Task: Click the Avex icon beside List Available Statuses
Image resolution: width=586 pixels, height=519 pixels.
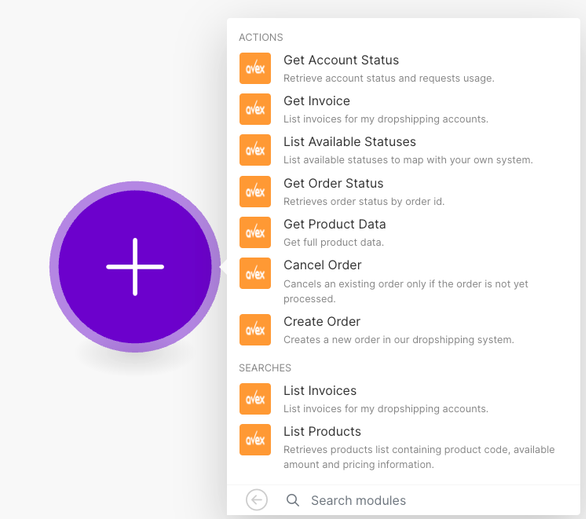Action: coord(255,150)
